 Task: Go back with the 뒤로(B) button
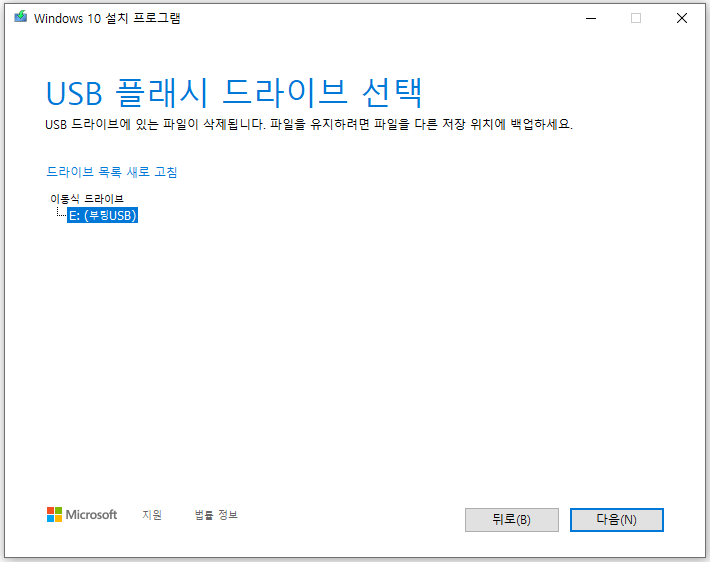(512, 520)
